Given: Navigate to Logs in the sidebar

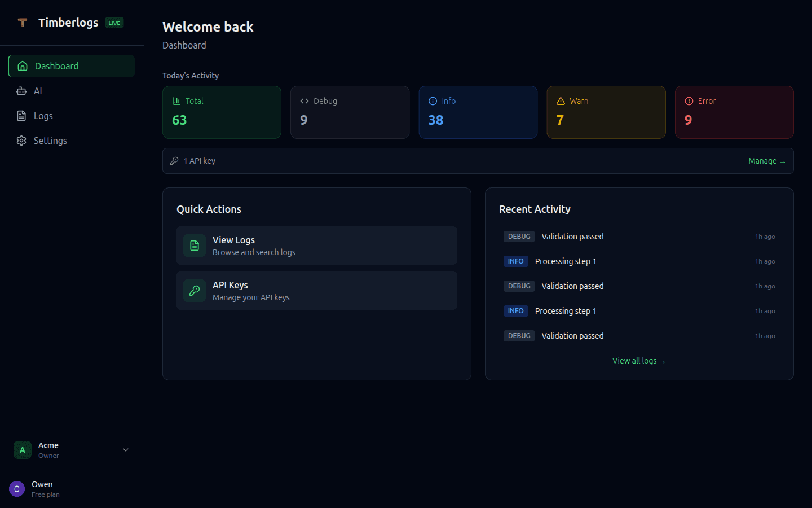Looking at the screenshot, I should [42, 116].
